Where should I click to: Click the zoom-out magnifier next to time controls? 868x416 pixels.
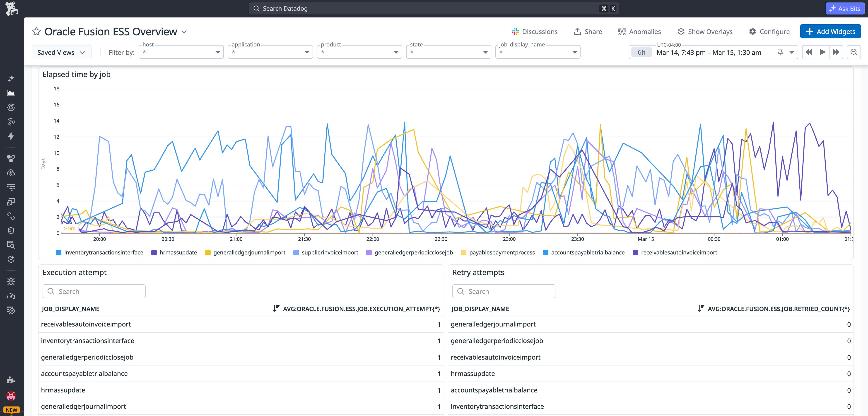click(854, 52)
